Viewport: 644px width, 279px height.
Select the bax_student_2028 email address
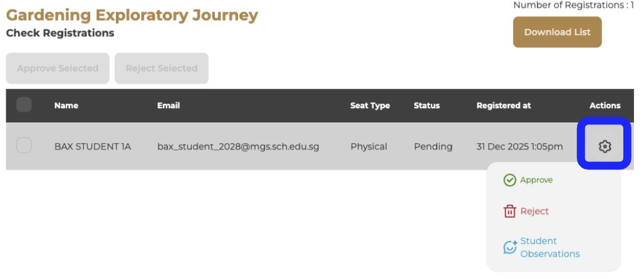pos(238,147)
